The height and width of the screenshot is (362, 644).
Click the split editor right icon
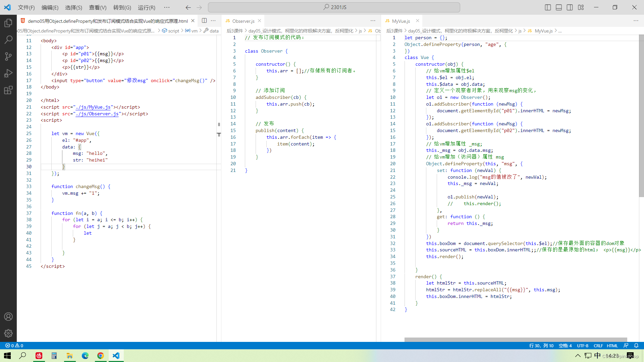[204, 20]
